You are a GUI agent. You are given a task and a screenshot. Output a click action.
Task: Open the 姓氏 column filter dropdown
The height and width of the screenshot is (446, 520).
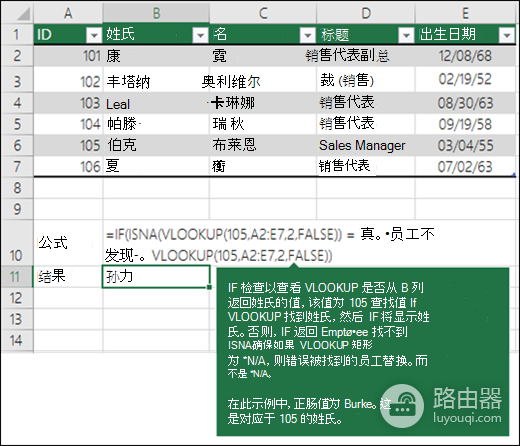[x=200, y=35]
